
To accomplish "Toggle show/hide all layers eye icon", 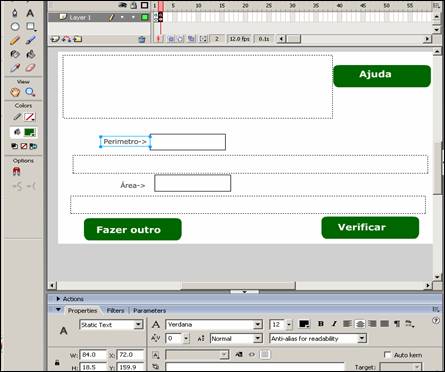I will [123, 5].
